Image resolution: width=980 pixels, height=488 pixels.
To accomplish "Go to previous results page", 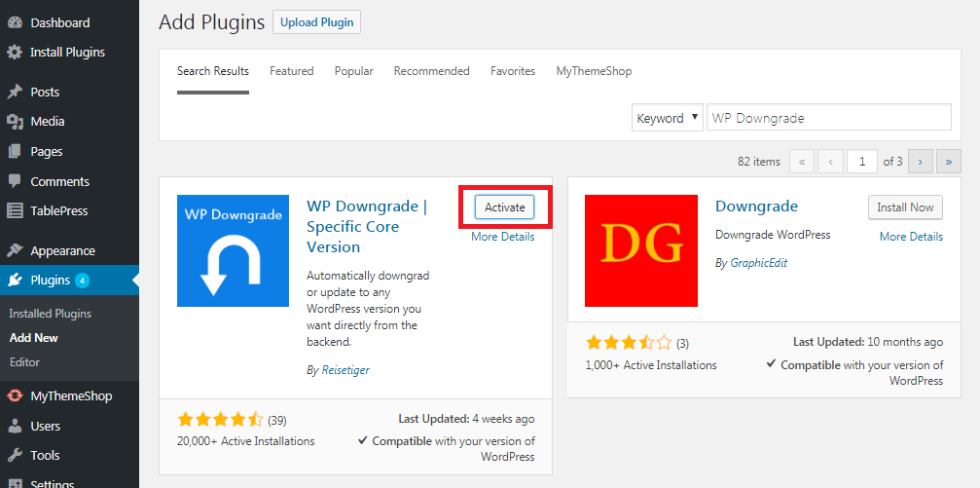I will [x=831, y=162].
